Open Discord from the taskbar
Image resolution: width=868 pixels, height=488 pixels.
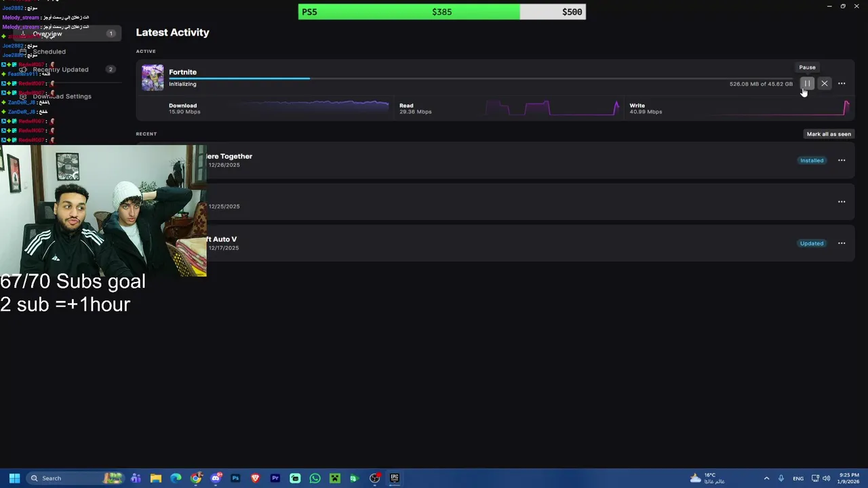216,478
